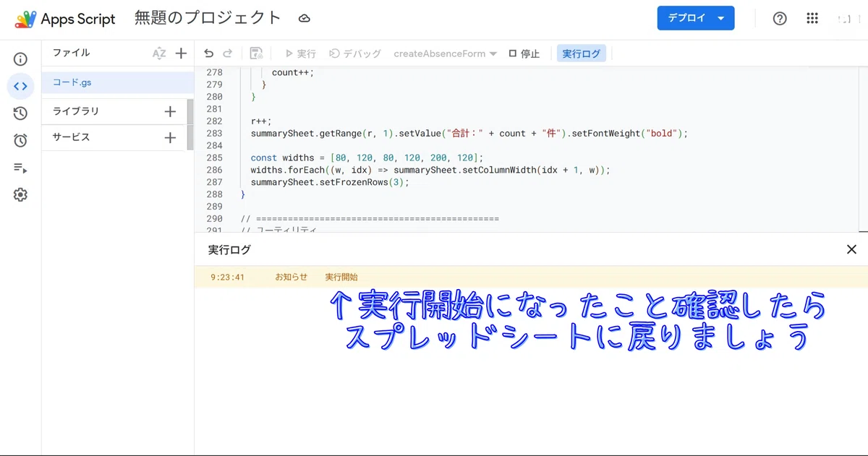Click the const widths code line
868x456 pixels.
[x=367, y=158]
